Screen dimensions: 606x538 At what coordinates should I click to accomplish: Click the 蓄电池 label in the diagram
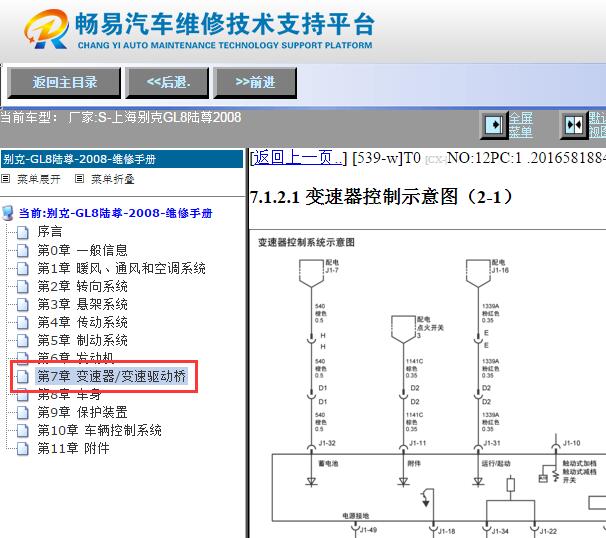point(328,463)
